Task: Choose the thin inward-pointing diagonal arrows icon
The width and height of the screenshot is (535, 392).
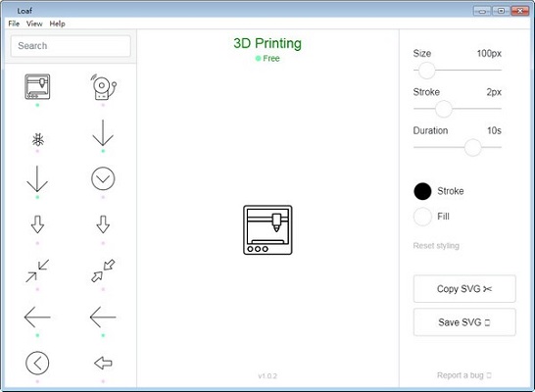Action: pos(37,270)
